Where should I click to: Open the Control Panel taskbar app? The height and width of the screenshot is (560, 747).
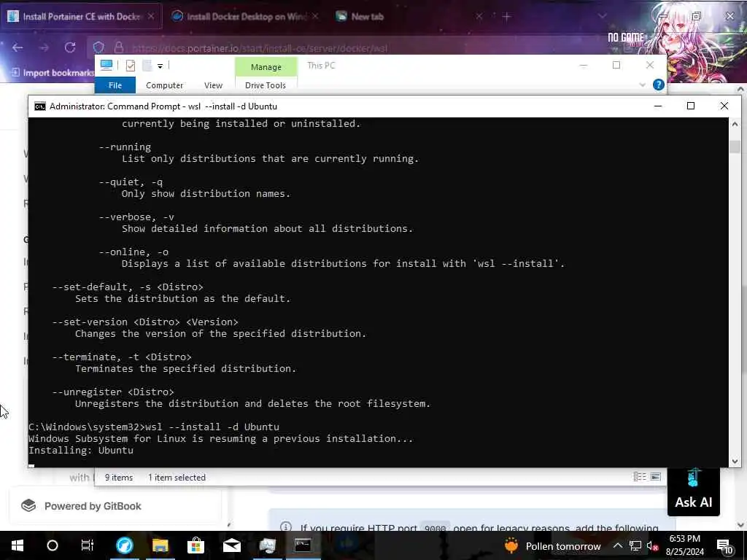point(267,545)
